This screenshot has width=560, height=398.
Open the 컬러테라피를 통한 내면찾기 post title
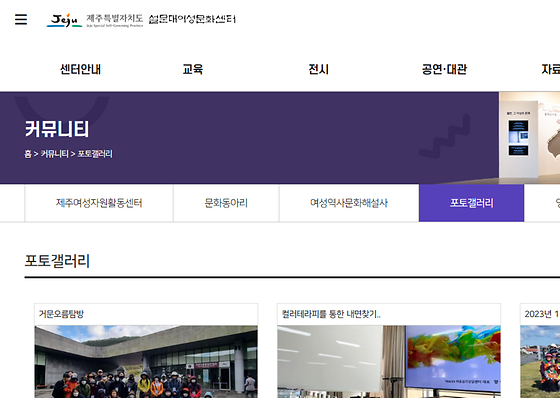[331, 314]
